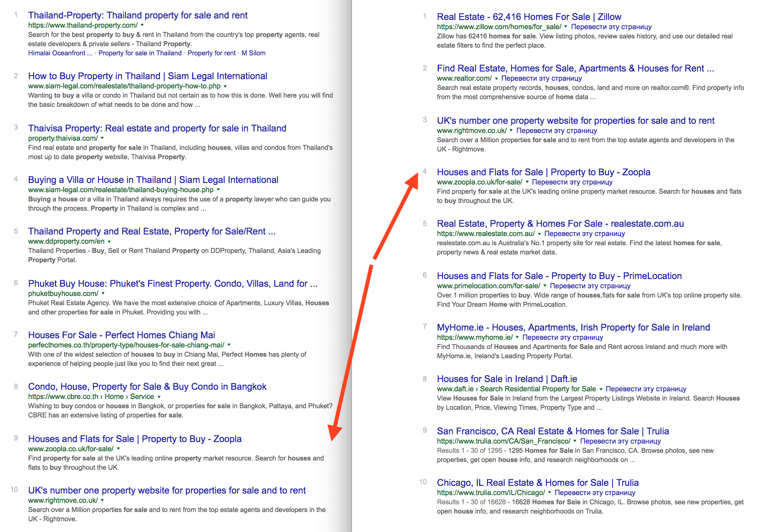The image size is (767, 532).
Task: Open Chicago, IL Real Estate Trulia result
Action: click(538, 483)
